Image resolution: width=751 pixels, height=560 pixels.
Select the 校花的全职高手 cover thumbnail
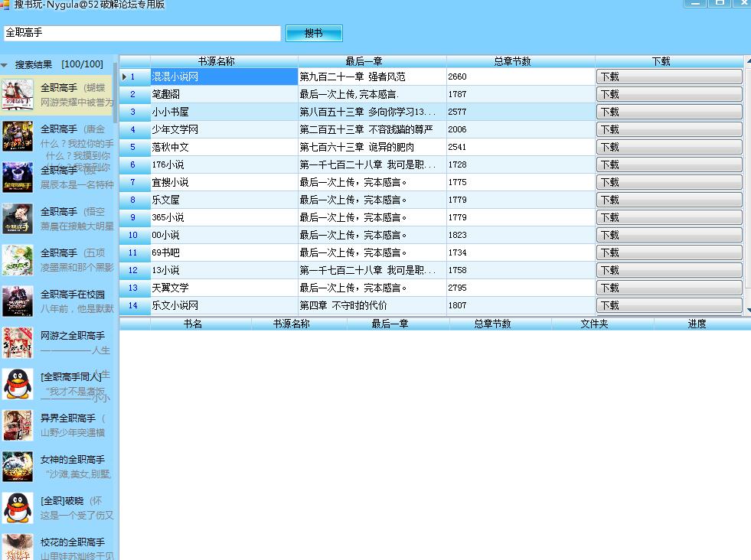pos(18,546)
